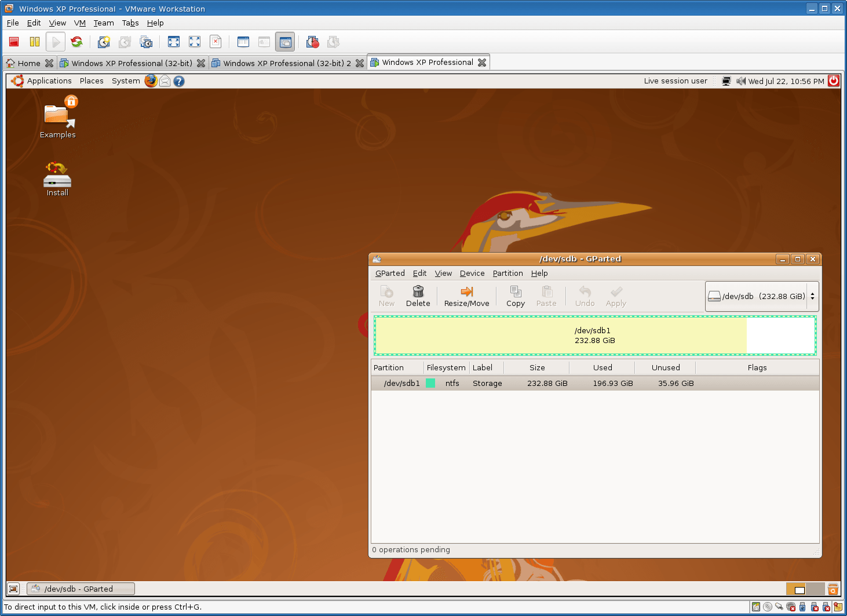
Task: Click the network monitor icon in panel
Action: [x=726, y=81]
